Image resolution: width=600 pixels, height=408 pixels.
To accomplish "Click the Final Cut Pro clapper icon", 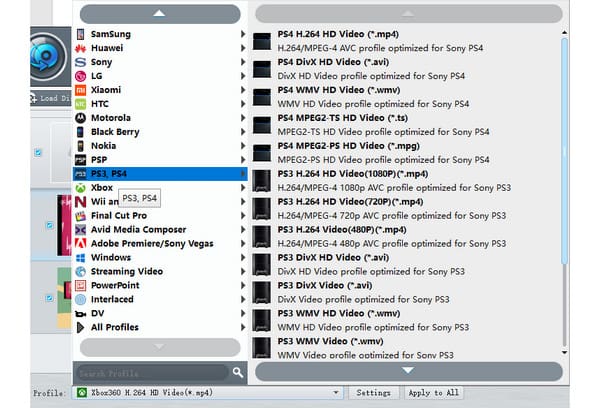I will (x=80, y=216).
